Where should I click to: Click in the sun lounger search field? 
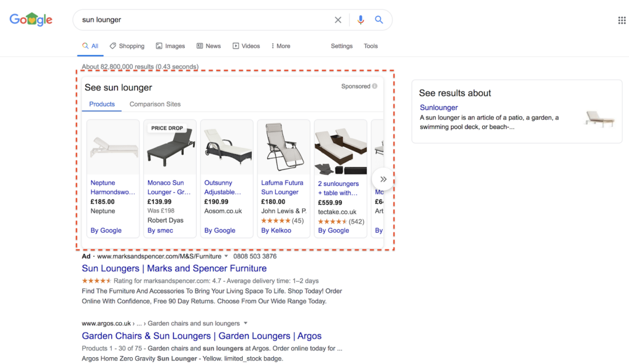tap(203, 20)
